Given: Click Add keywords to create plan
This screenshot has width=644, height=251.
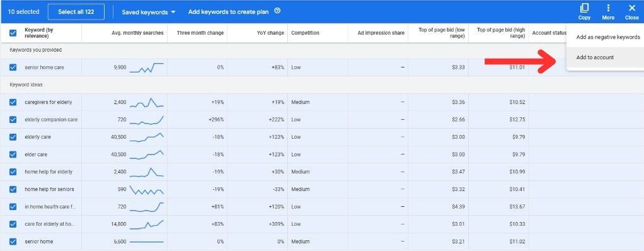Looking at the screenshot, I should coord(228,11).
